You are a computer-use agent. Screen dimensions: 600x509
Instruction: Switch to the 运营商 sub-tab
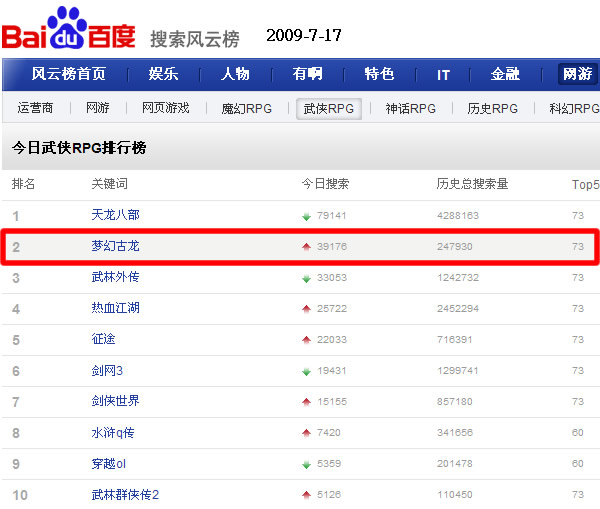click(x=35, y=108)
